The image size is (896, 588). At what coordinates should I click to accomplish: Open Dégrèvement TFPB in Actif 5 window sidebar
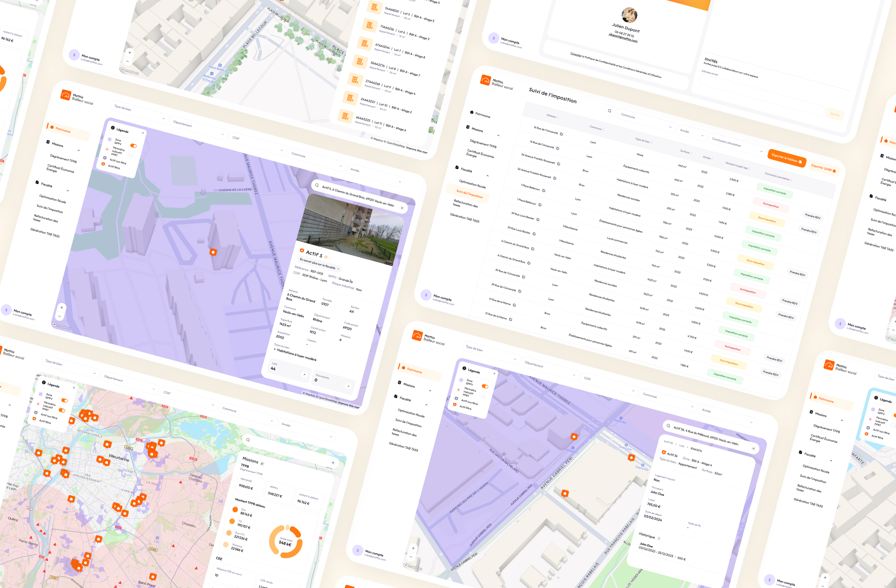click(63, 159)
